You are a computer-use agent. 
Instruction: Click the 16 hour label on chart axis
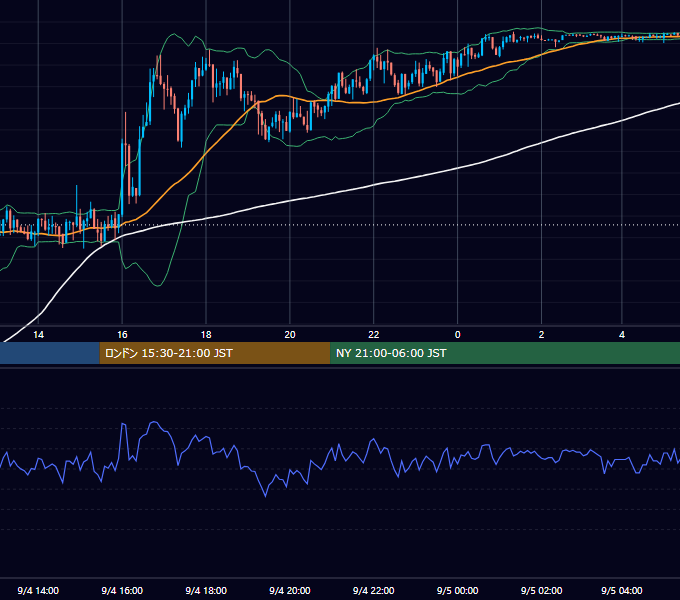pyautogui.click(x=122, y=335)
